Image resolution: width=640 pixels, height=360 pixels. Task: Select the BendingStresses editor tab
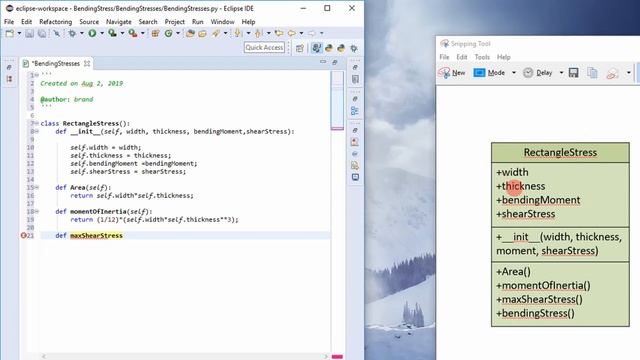pos(56,64)
